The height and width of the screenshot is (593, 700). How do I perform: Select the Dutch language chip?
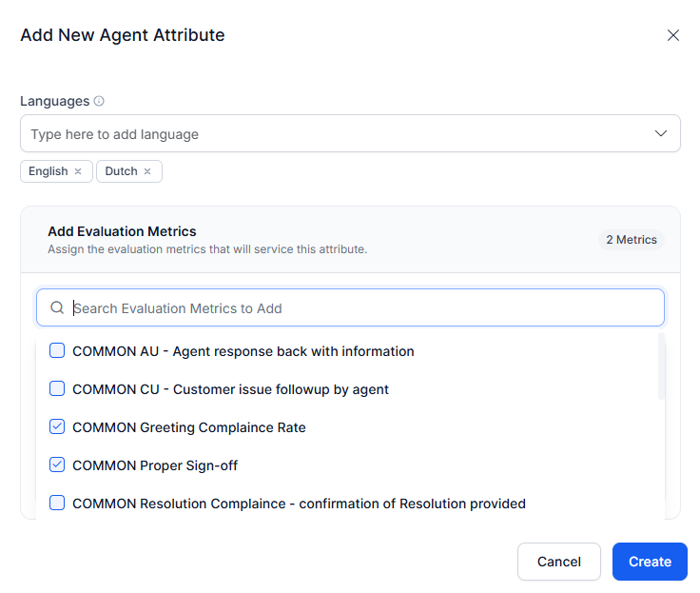coord(121,171)
